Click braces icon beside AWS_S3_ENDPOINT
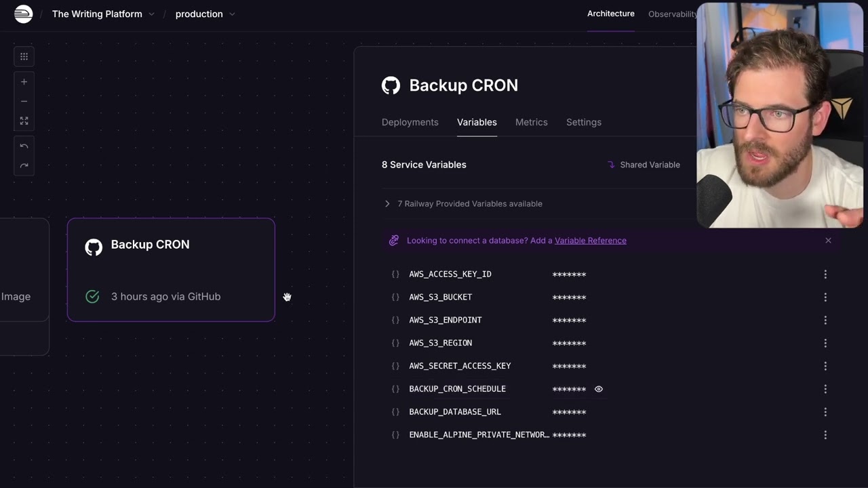Image resolution: width=868 pixels, height=488 pixels. pos(395,320)
